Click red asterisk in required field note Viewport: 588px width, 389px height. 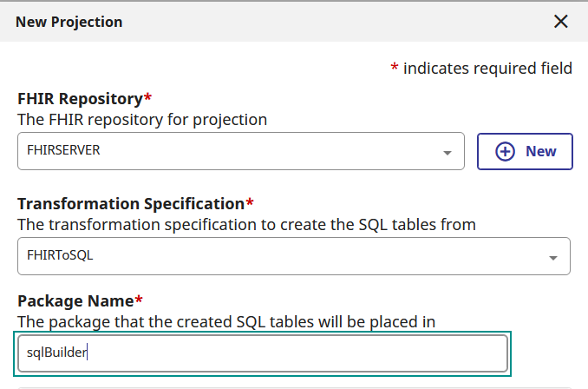pos(394,67)
